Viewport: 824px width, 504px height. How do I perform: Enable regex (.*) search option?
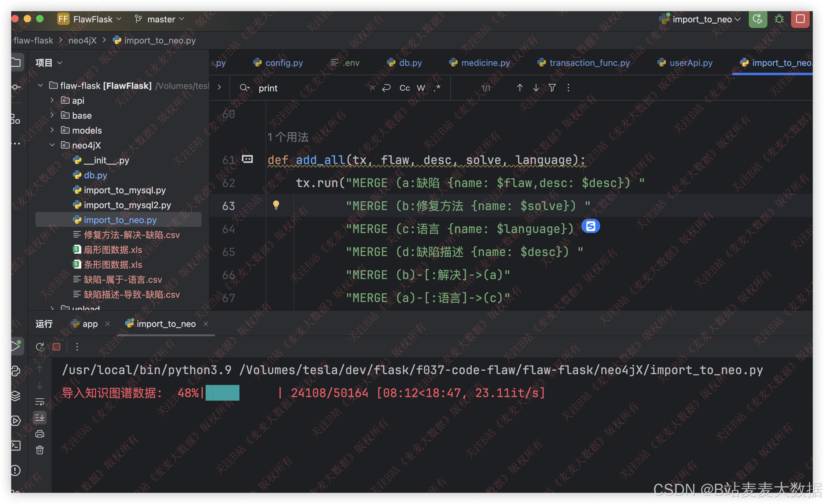pos(437,88)
